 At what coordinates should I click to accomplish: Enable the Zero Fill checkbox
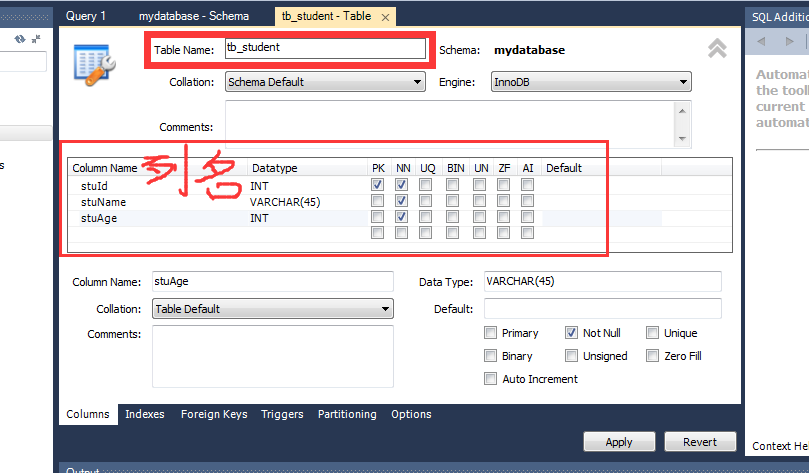point(652,355)
